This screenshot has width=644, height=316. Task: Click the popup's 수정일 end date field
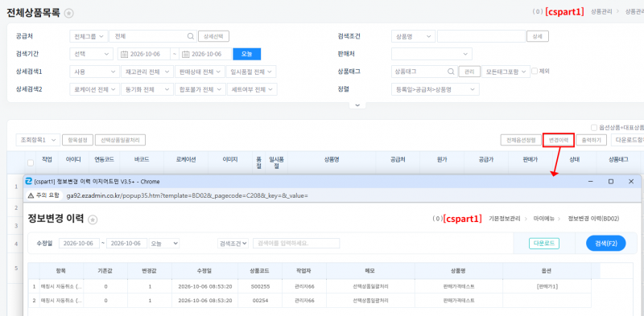click(126, 244)
